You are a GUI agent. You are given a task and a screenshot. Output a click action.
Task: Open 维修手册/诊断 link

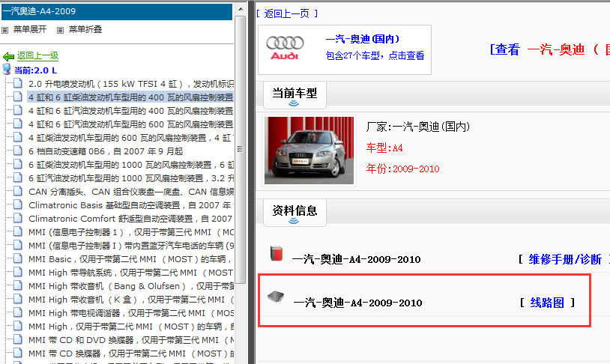click(565, 259)
